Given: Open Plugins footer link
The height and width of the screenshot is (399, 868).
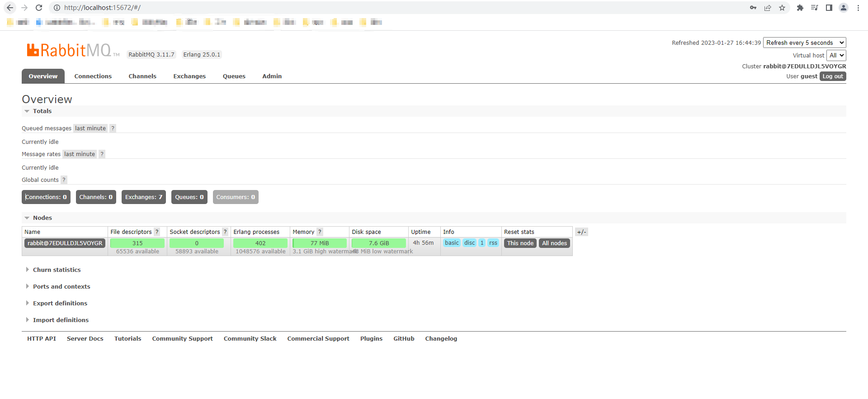Looking at the screenshot, I should pos(372,339).
